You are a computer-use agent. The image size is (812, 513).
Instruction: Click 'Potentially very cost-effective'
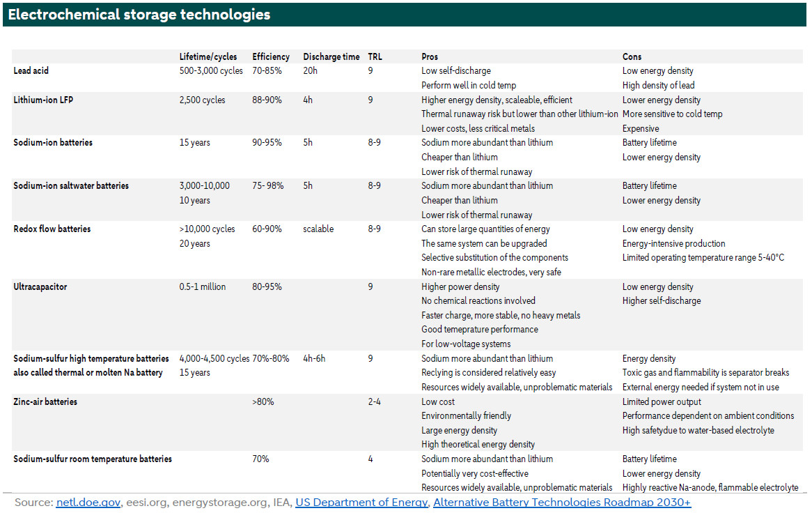[x=475, y=473]
